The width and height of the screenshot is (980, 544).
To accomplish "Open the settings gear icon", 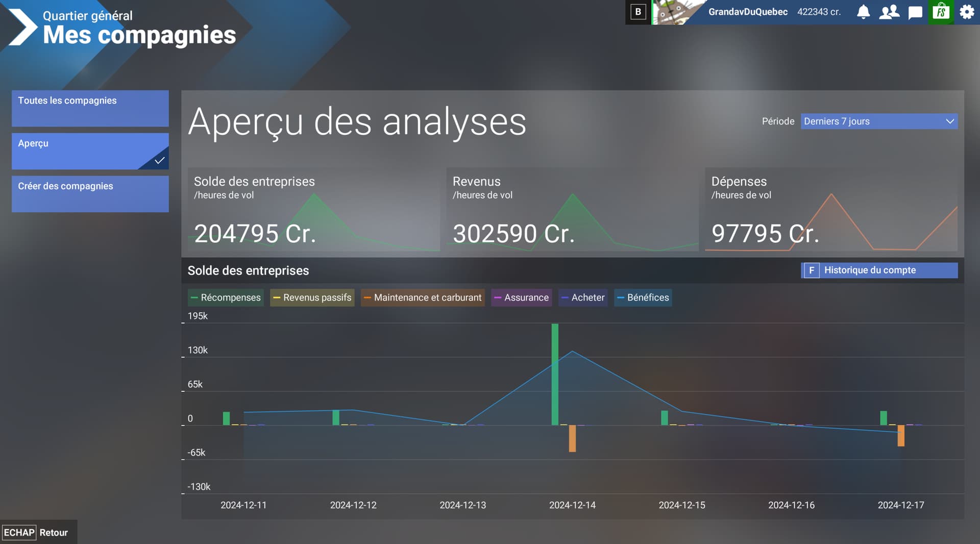I will click(967, 12).
